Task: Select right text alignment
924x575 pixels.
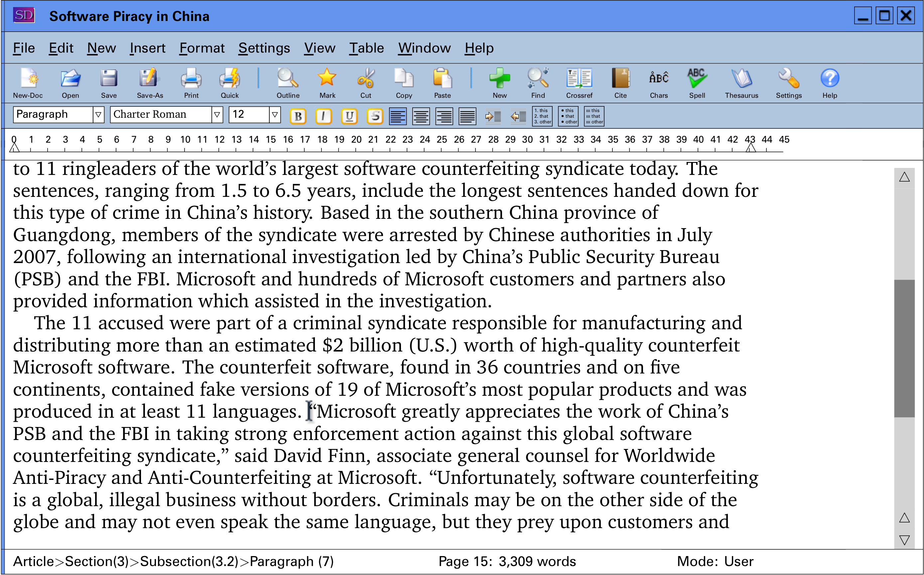Action: pyautogui.click(x=444, y=116)
